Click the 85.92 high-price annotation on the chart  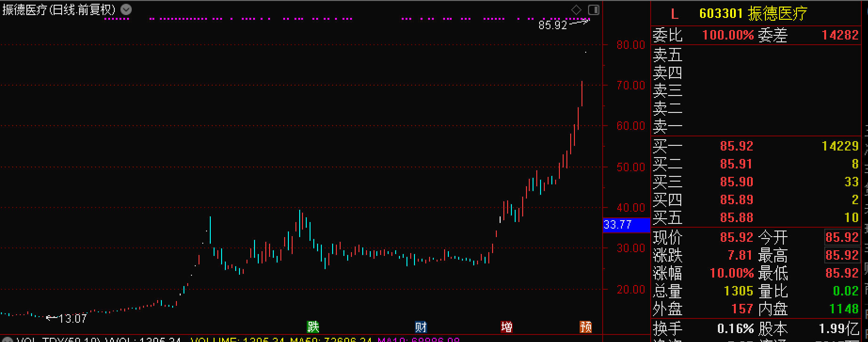(553, 25)
